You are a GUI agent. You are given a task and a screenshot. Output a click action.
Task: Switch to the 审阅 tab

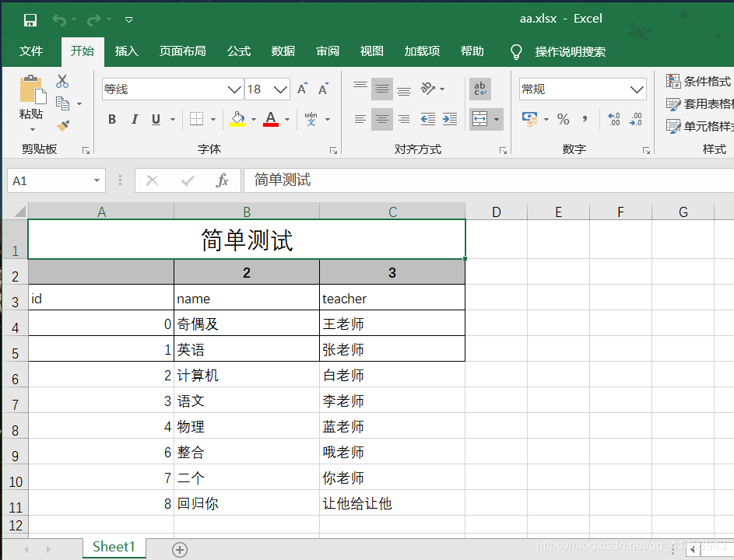coord(328,51)
